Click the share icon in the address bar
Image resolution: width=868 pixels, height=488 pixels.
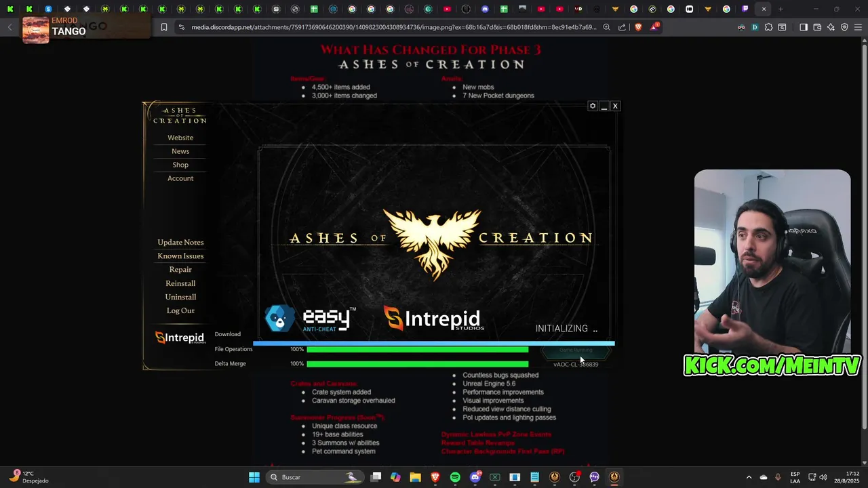click(622, 27)
